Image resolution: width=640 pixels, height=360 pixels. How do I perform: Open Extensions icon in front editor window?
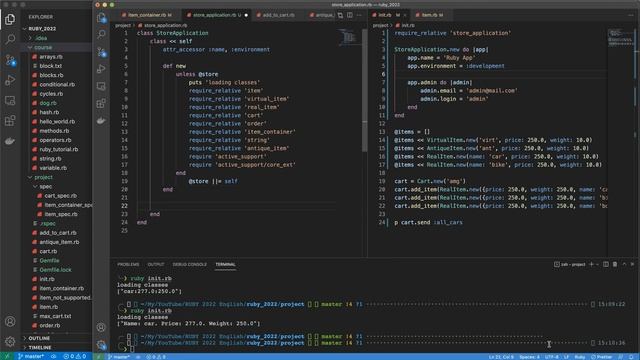coord(101,103)
